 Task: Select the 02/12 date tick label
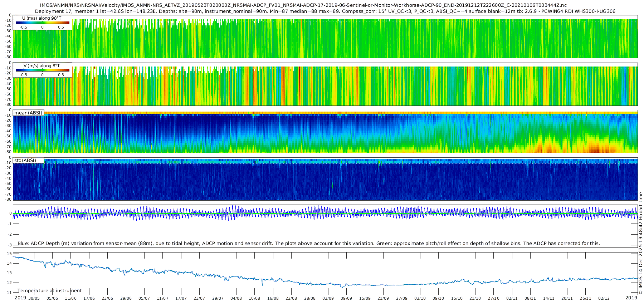coord(604,298)
